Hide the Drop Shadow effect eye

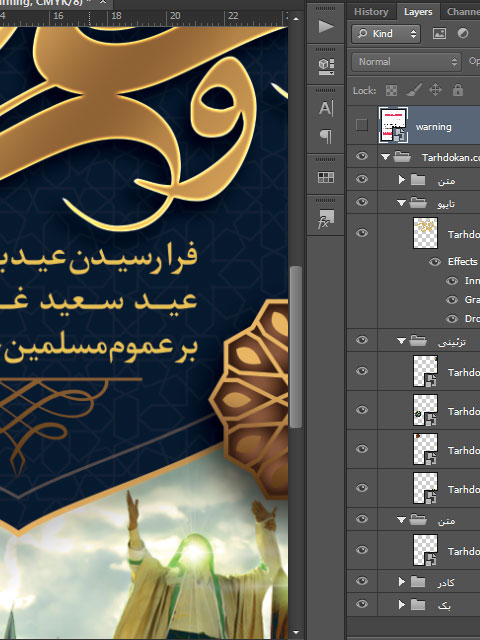coord(451,319)
